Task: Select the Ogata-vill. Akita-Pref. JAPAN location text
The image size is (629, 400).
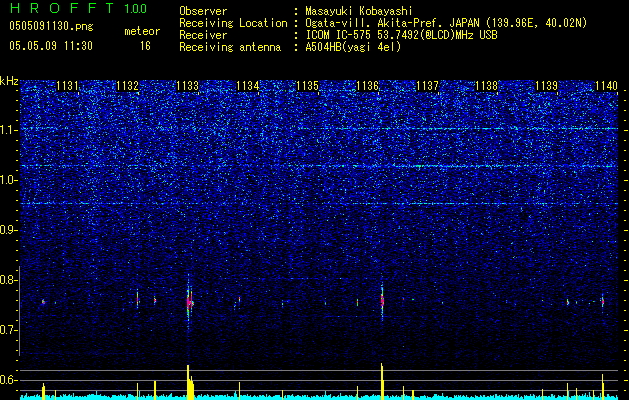Action: click(x=446, y=23)
